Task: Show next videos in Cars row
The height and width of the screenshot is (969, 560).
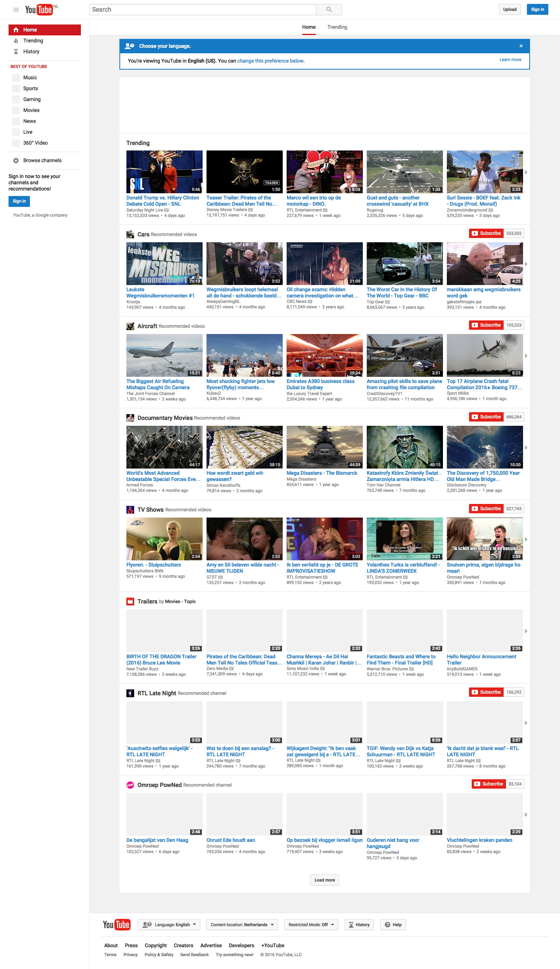Action: tap(526, 264)
